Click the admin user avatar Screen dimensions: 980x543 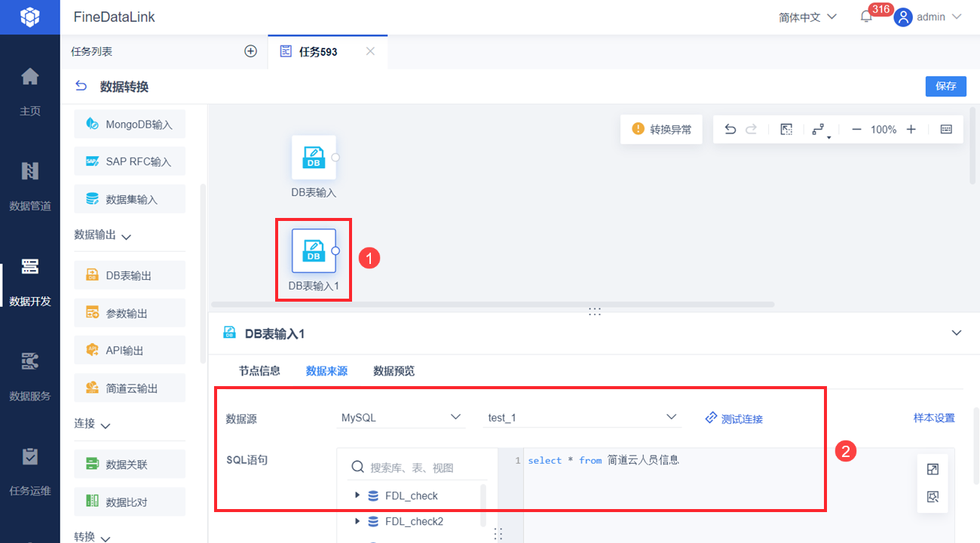(903, 17)
